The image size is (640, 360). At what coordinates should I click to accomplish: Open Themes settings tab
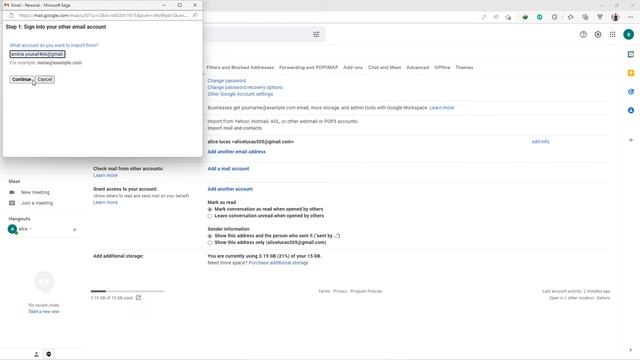(x=464, y=67)
